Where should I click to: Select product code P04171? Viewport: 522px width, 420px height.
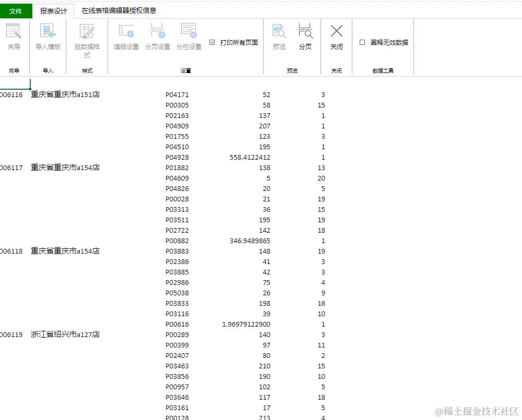(x=177, y=95)
